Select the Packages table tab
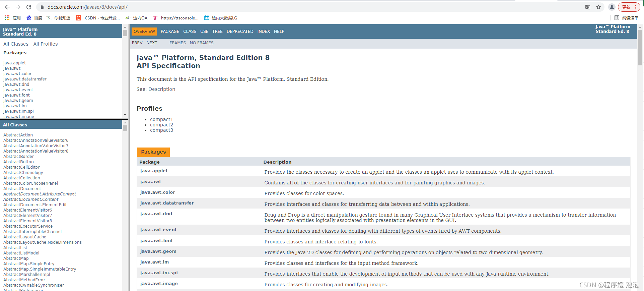 [x=153, y=152]
